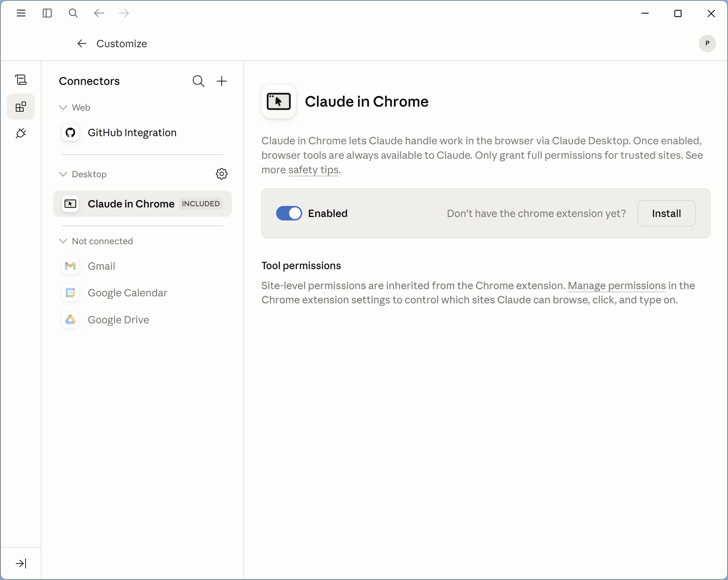Open the skills scroll icon in left rail
The height and width of the screenshot is (580, 728).
(x=21, y=80)
